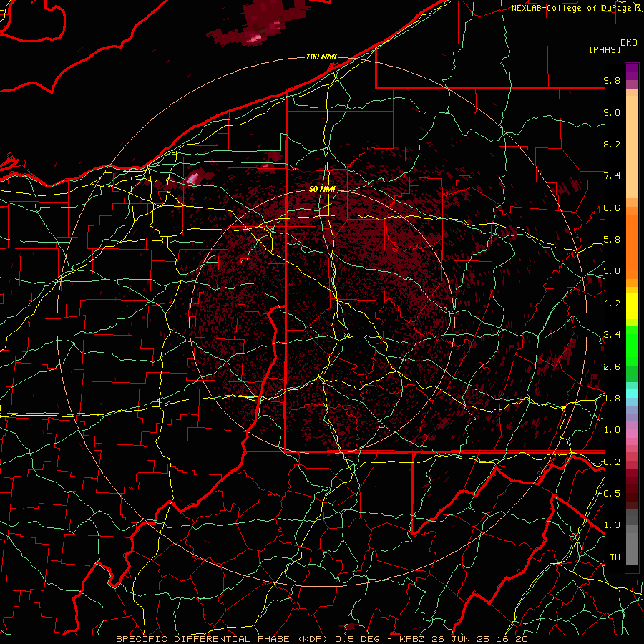Click the [PHAS] units label
644x644 pixels.
[605, 49]
